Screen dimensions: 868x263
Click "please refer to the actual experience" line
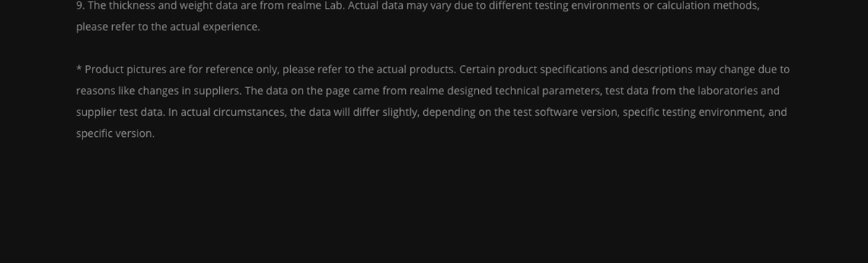click(168, 27)
